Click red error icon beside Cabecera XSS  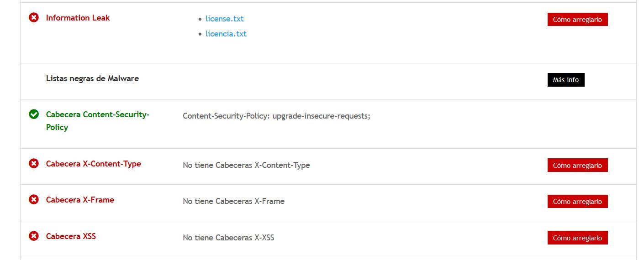(x=34, y=236)
